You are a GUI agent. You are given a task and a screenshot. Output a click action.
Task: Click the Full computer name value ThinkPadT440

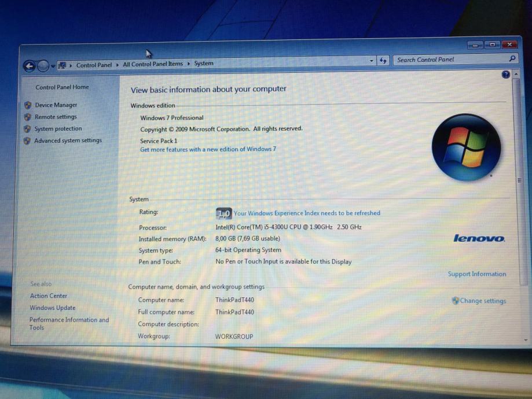(x=234, y=312)
